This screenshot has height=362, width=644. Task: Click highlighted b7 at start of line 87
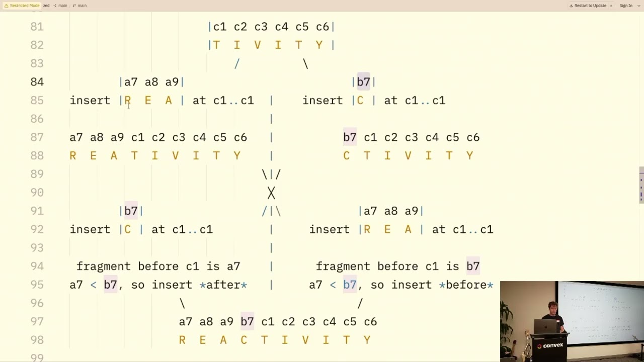350,137
